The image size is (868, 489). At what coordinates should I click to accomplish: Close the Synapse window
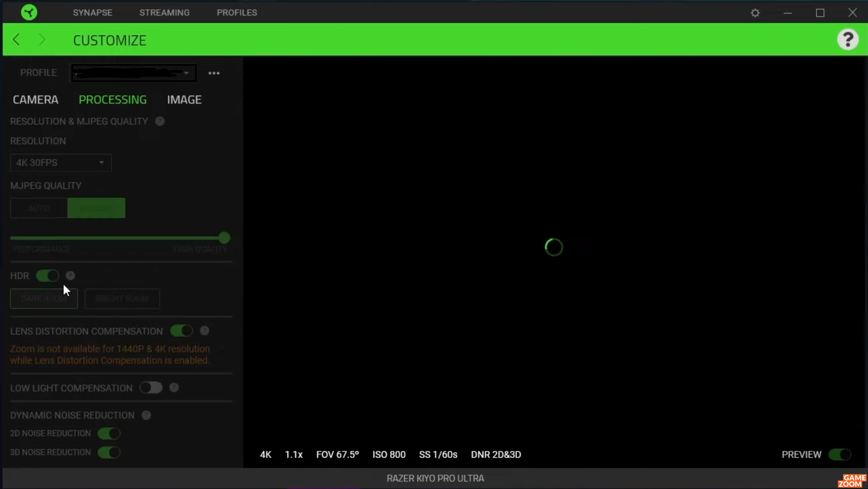(852, 13)
